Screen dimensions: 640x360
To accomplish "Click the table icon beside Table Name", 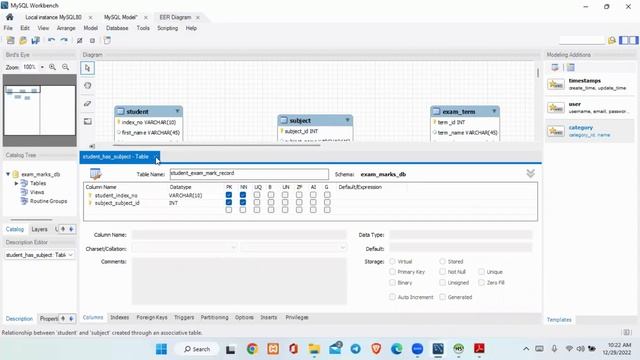I will pos(96,174).
